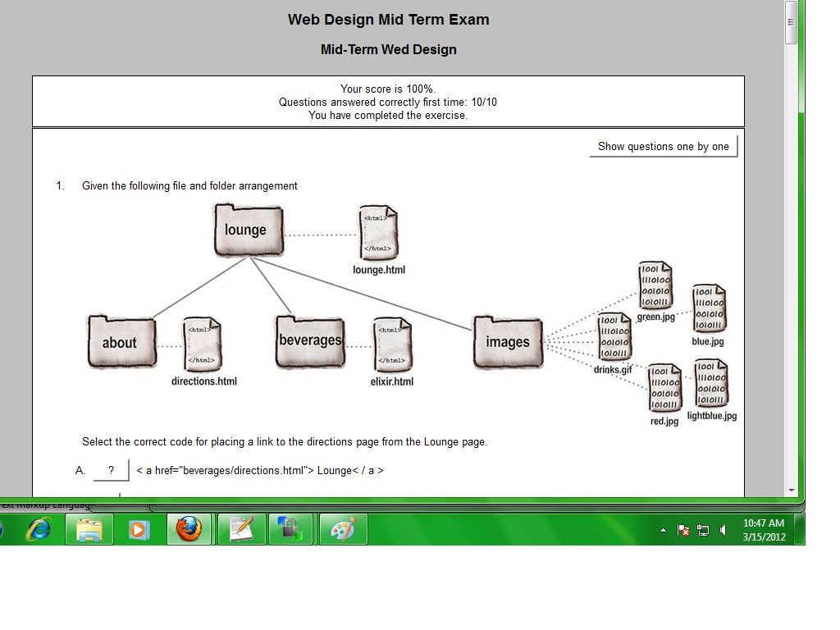The image size is (840, 630).
Task: Click the directions.html file icon in diagram
Action: [203, 345]
